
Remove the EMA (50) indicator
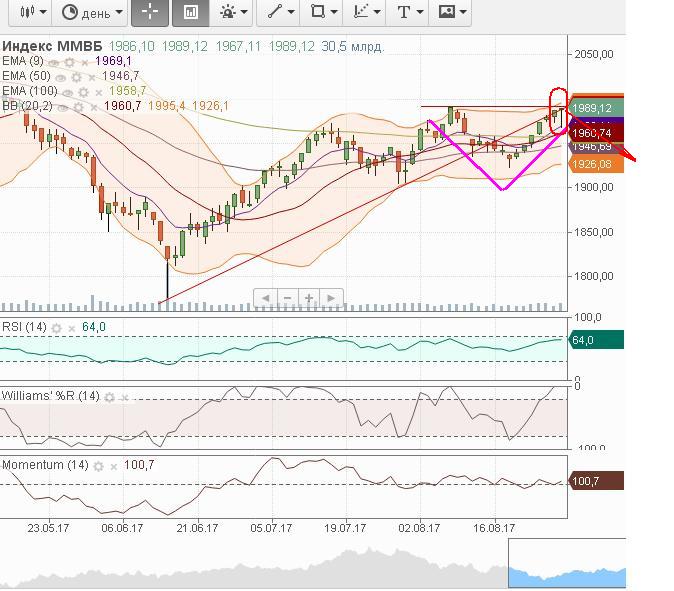pos(92,78)
